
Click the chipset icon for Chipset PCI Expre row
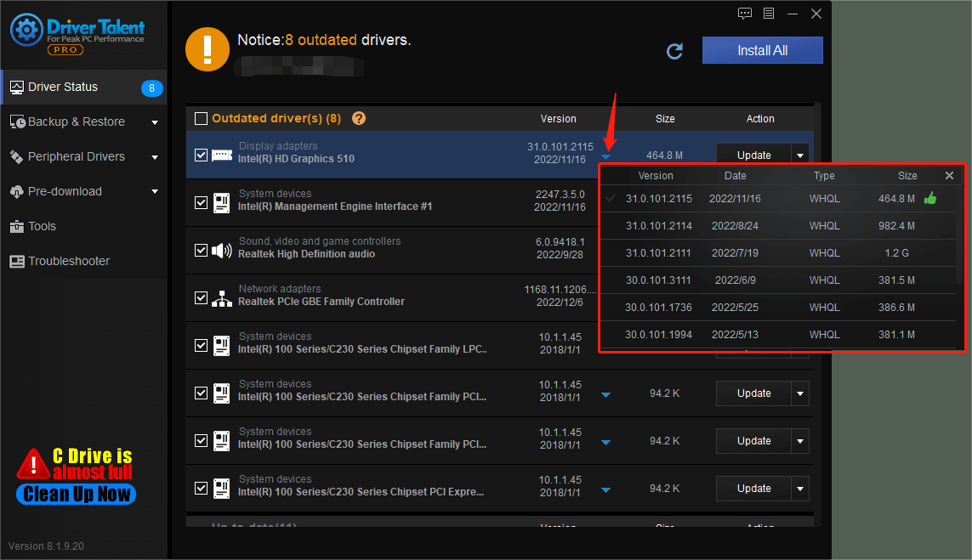point(221,488)
